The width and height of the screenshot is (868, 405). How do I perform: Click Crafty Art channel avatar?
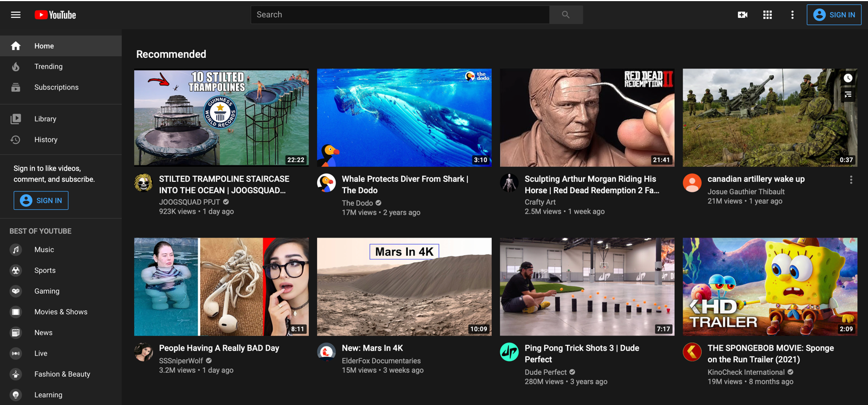[509, 183]
